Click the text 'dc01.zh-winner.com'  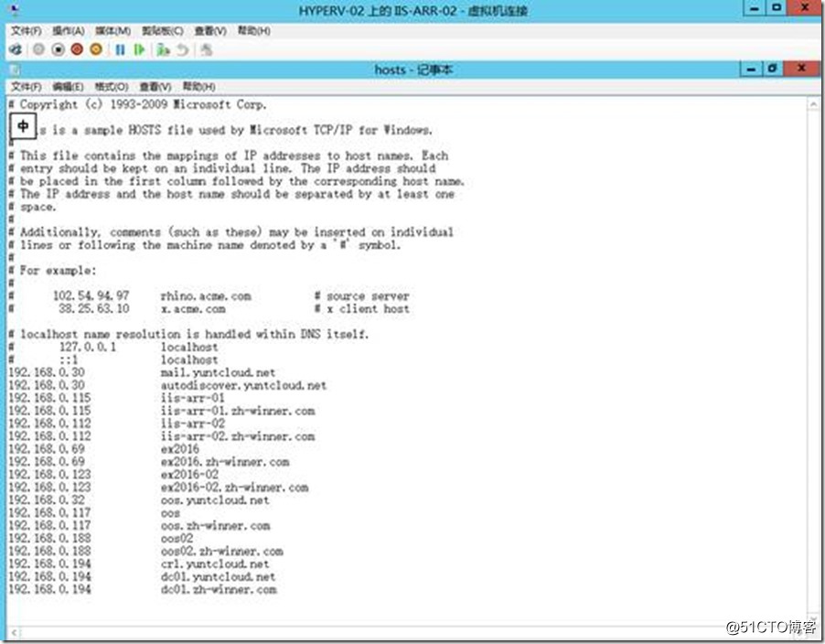[219, 589]
